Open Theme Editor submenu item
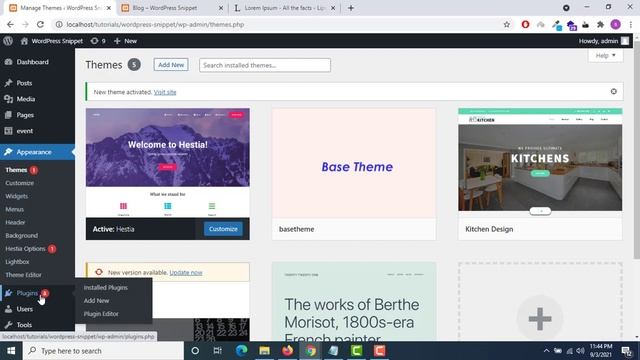The width and height of the screenshot is (640, 360). coord(23,275)
